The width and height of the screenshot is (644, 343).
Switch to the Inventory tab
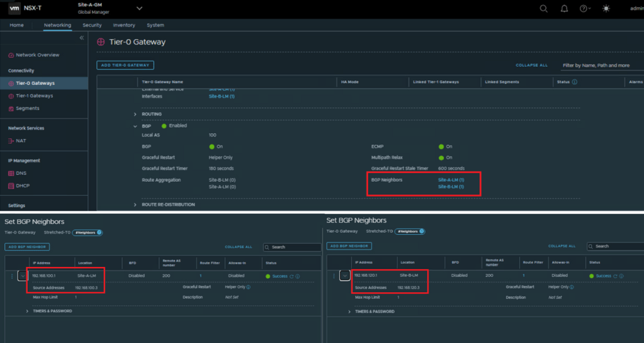click(x=124, y=25)
